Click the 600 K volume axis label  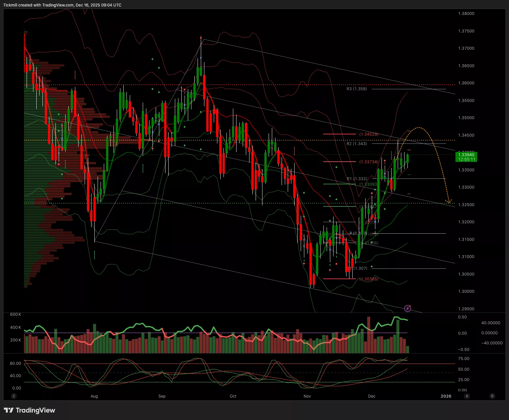(x=16, y=315)
